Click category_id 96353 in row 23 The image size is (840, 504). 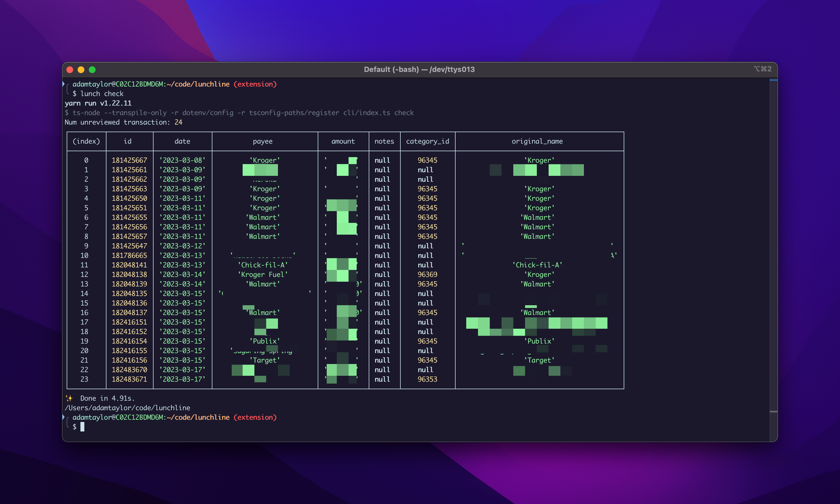[428, 379]
